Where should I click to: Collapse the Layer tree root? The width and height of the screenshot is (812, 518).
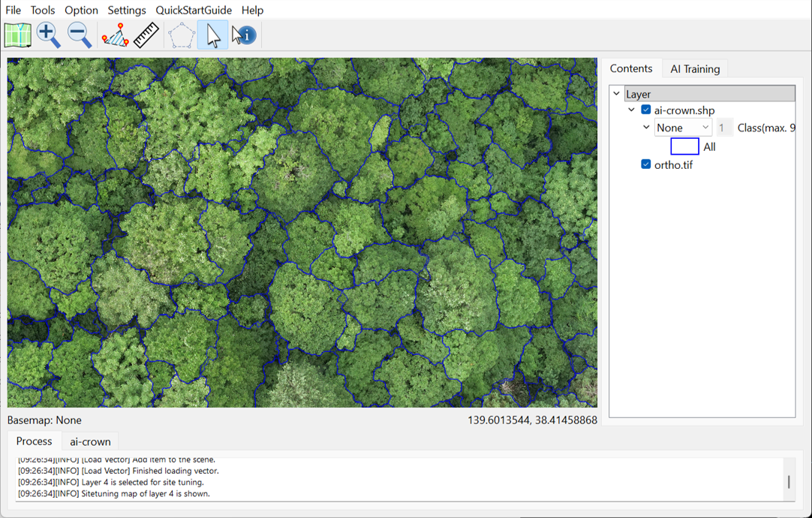tap(617, 94)
